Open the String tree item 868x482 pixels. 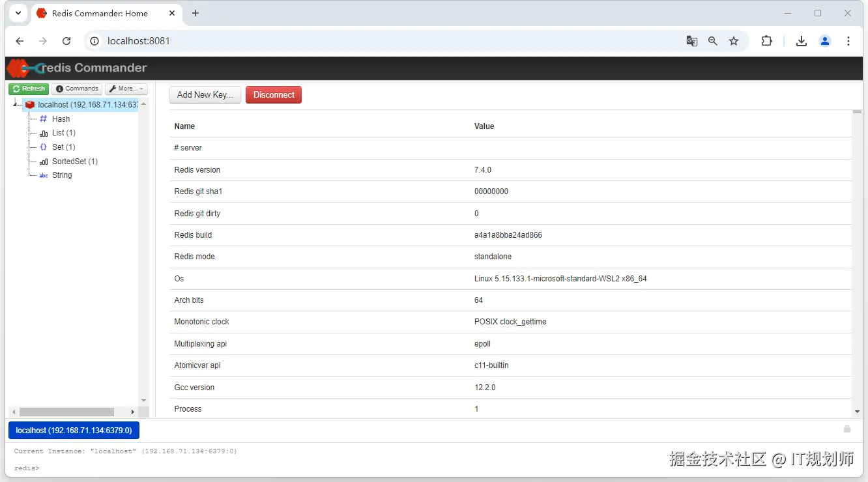62,175
